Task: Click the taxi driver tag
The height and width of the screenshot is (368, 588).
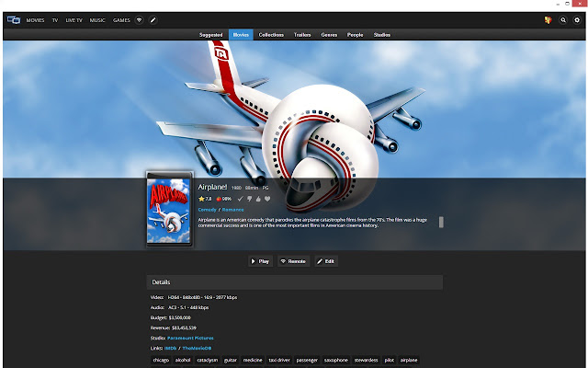Action: point(279,360)
